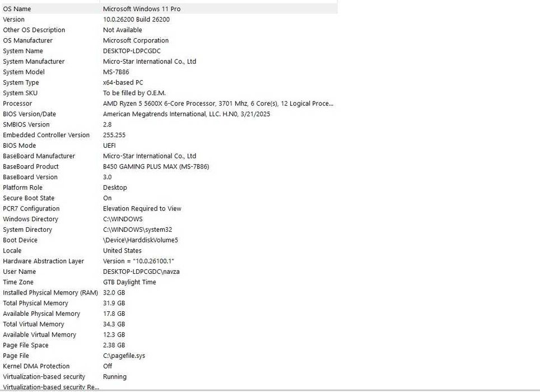
Task: Select the BaseBoard Manufacturer label
Action: click(39, 156)
